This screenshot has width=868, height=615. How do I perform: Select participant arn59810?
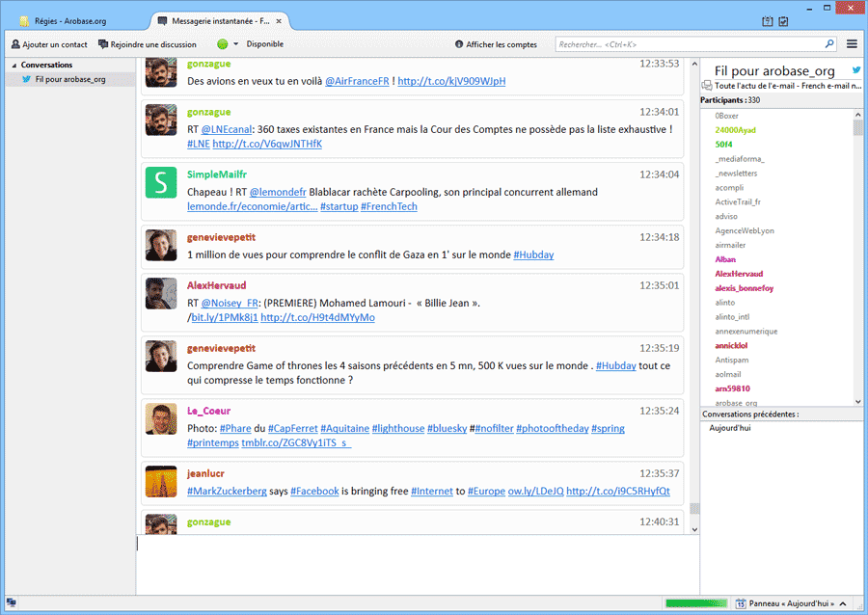pos(732,388)
